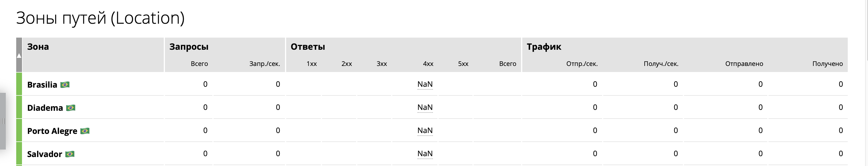Click the Запросы column group header
The image size is (868, 166).
189,47
